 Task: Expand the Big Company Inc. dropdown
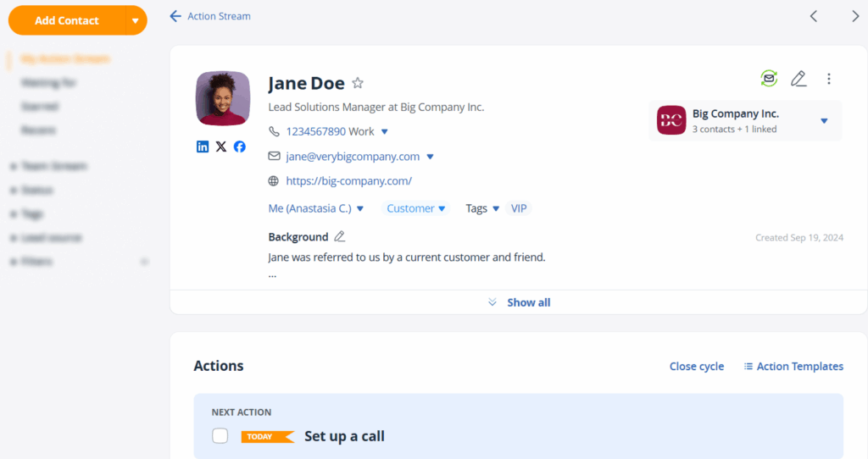click(824, 121)
